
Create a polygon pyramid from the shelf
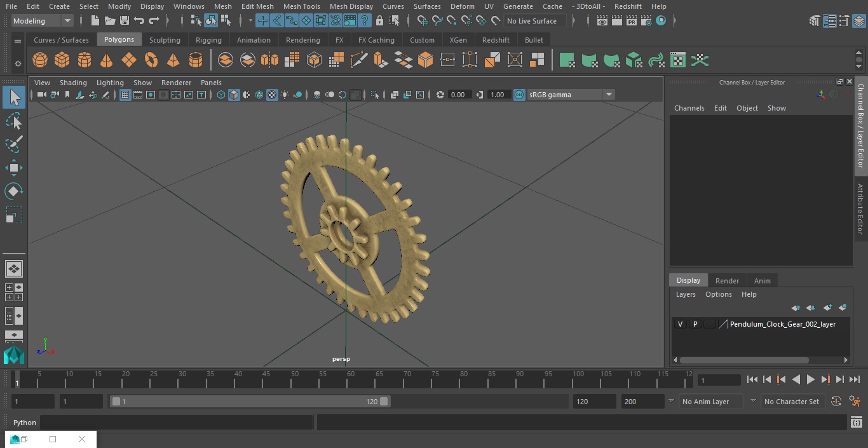point(173,60)
